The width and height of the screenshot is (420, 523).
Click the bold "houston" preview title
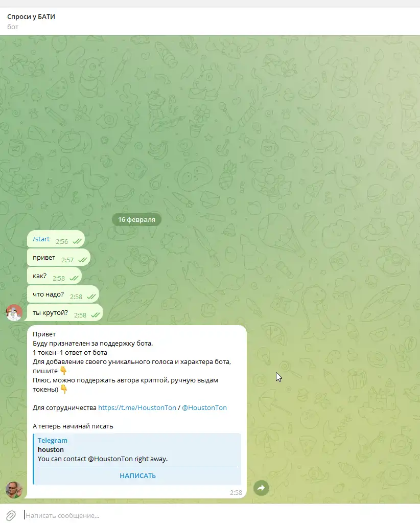click(51, 449)
